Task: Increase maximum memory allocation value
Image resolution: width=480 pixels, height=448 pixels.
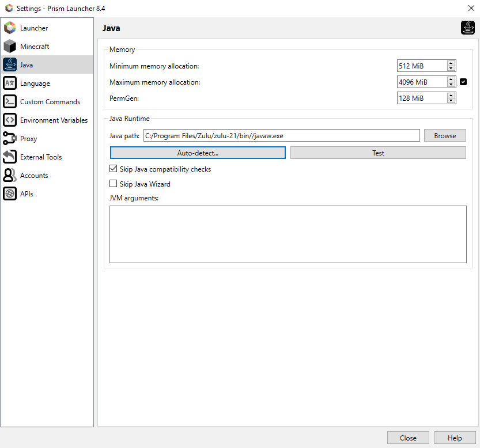Action: (451, 79)
